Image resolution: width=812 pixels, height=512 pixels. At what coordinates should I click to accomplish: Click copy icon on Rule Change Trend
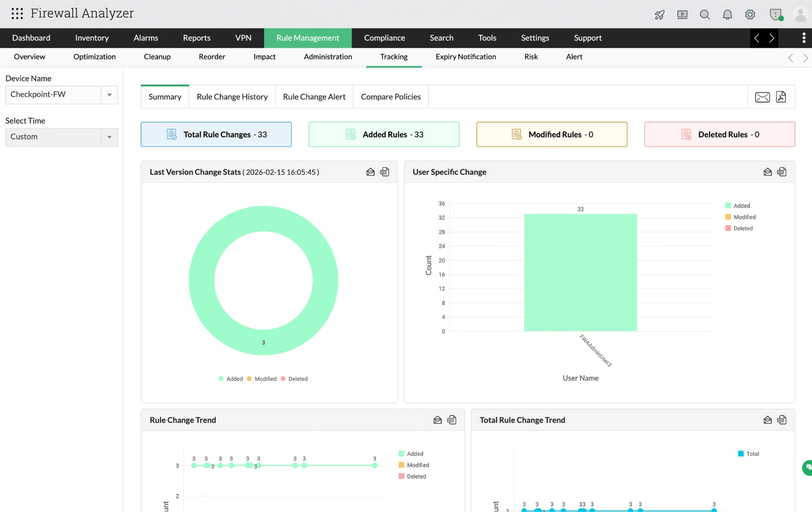click(452, 420)
